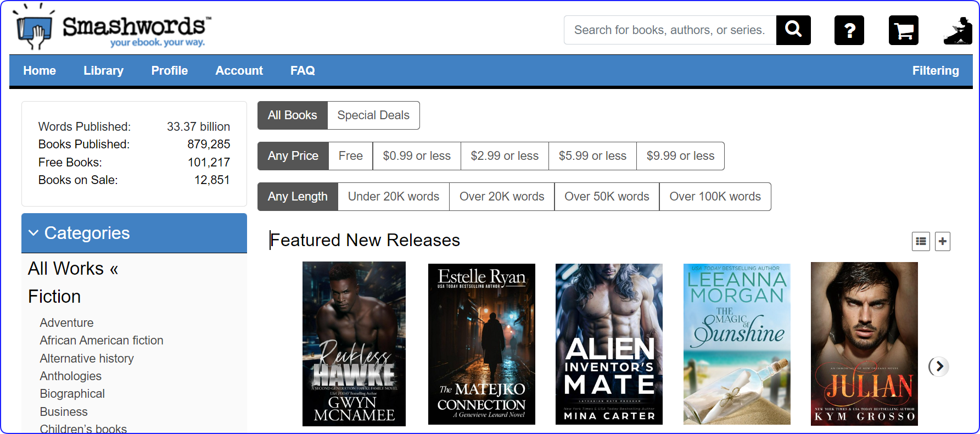
Task: Select $2.99 or less filter
Action: click(x=505, y=156)
